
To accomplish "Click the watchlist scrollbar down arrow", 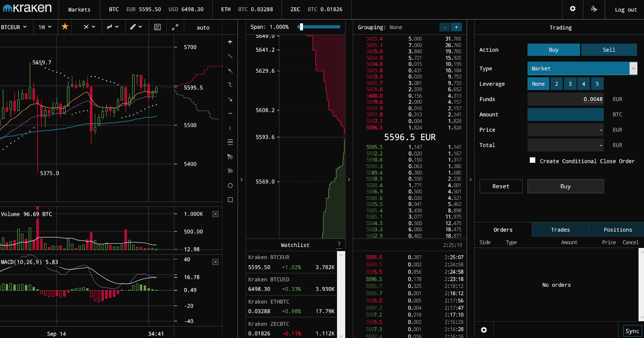I will [x=341, y=335].
